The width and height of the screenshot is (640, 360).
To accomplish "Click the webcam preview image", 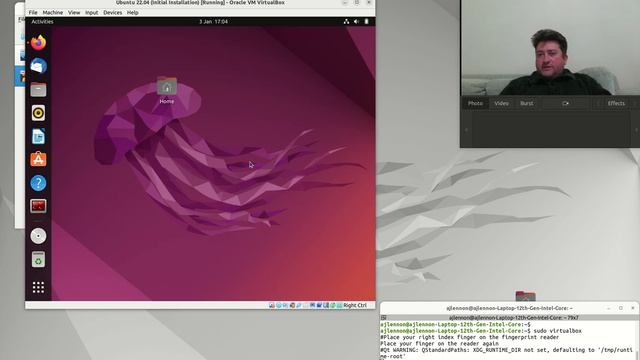I will 550,48.
